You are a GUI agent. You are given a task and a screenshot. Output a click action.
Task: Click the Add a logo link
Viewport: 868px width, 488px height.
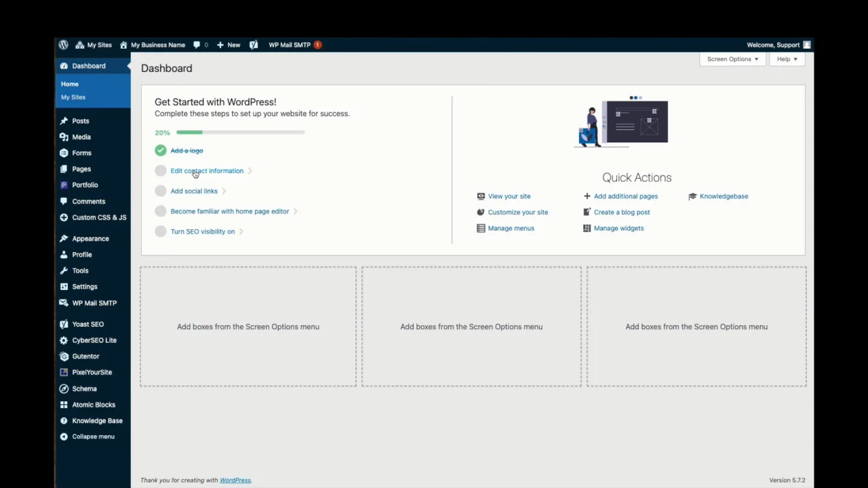(x=186, y=150)
